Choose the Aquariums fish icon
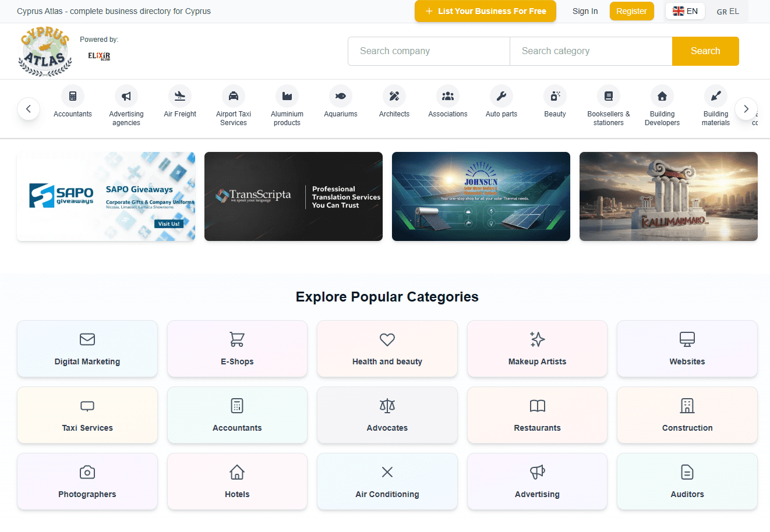 [x=341, y=96]
